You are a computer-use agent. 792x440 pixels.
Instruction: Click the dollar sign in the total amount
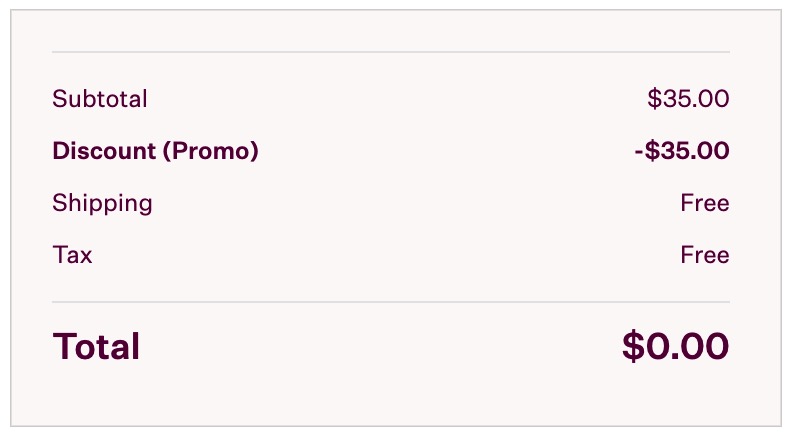[x=633, y=346]
